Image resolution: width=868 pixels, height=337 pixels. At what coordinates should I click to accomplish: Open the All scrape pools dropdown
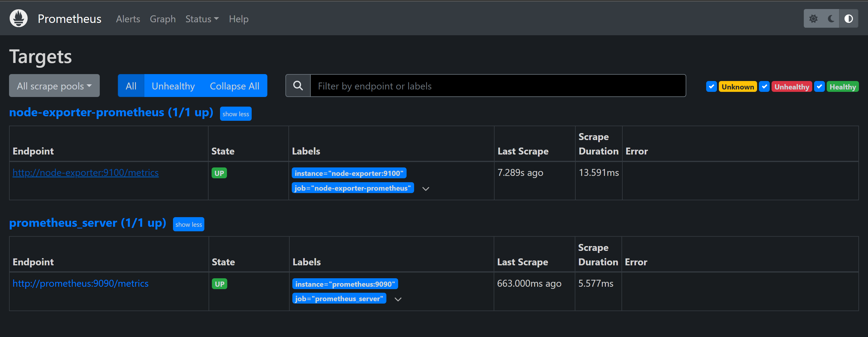click(54, 86)
